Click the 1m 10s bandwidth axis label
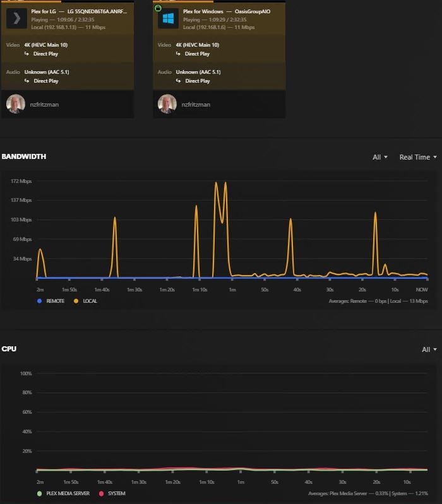Screen dimensions: 442x504 click(200, 290)
